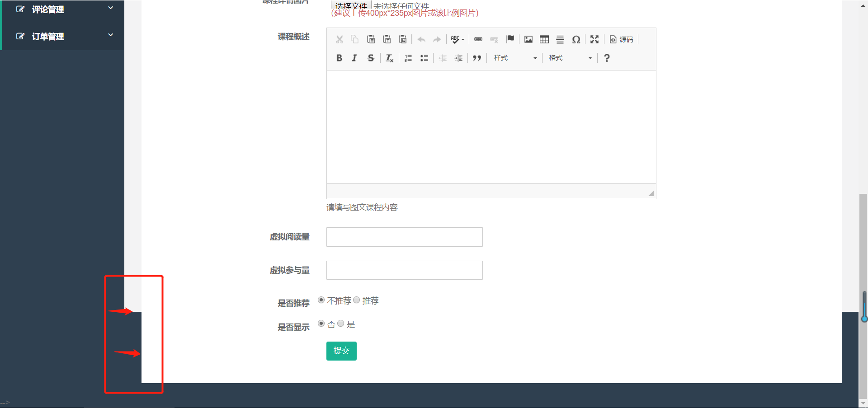Viewport: 868px width, 408px height.
Task: Click the Paste icon in editor toolbar
Action: point(371,39)
